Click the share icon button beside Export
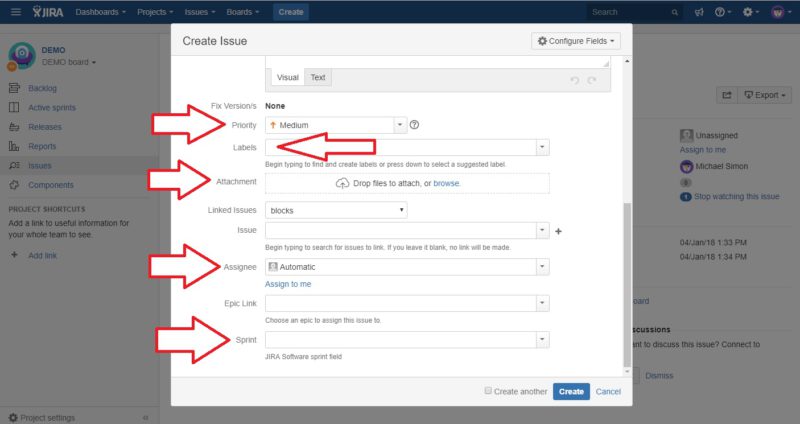Viewport: 800px width, 424px height. pos(727,95)
